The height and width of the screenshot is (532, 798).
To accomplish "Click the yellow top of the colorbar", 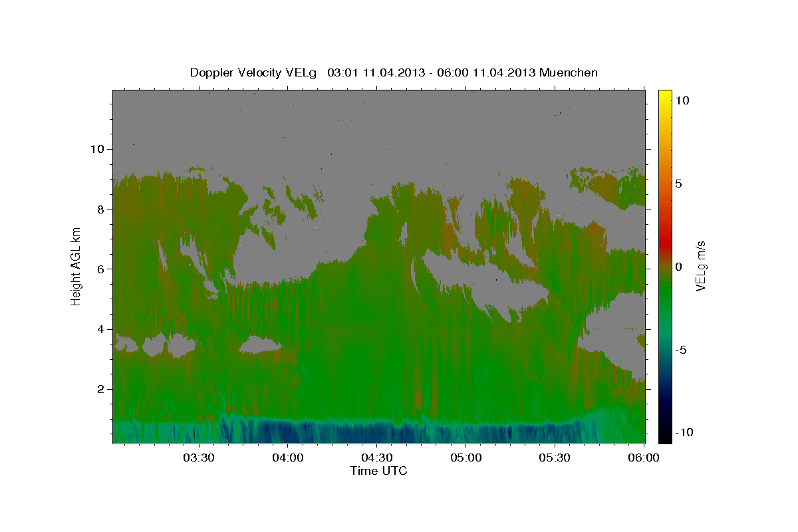I will coord(664,96).
